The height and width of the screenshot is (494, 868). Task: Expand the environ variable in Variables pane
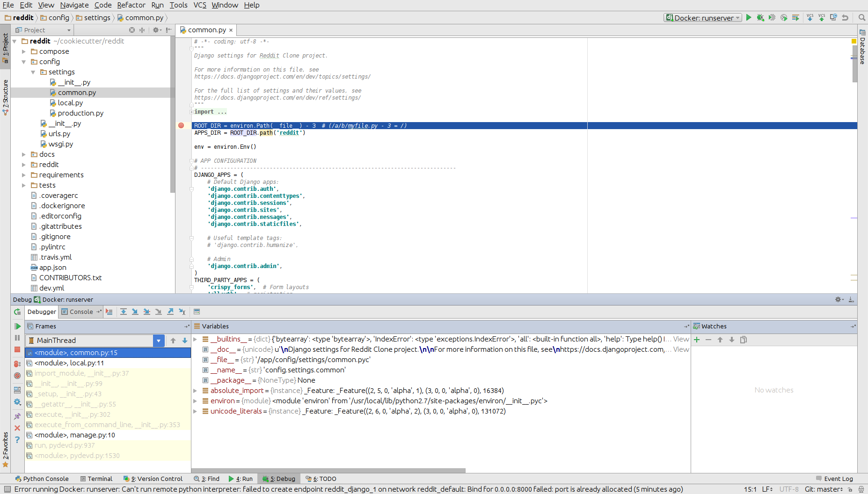click(195, 401)
